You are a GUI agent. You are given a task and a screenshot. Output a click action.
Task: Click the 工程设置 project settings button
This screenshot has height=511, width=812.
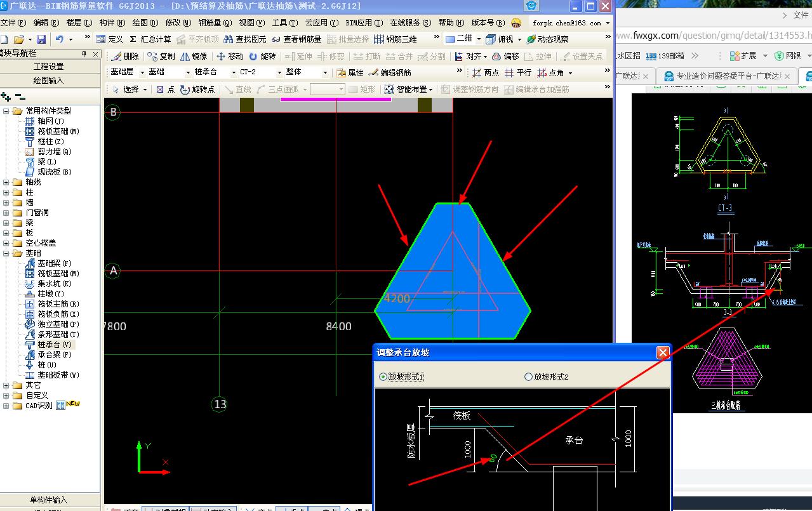pyautogui.click(x=49, y=66)
